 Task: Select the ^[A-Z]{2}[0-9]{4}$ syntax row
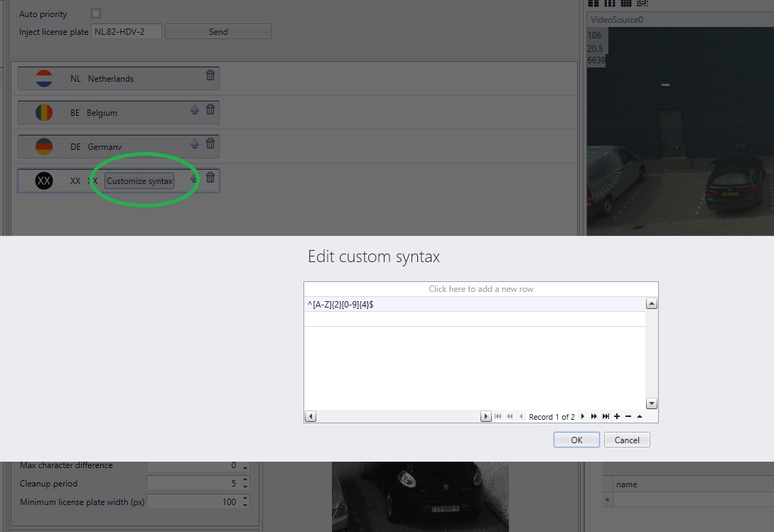(x=475, y=305)
